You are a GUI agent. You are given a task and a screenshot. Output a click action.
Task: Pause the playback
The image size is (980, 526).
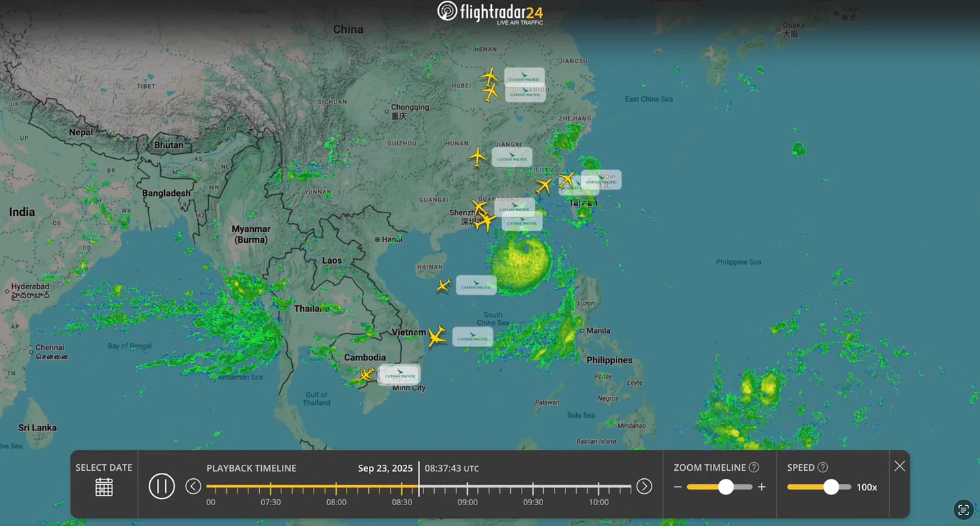(x=162, y=486)
